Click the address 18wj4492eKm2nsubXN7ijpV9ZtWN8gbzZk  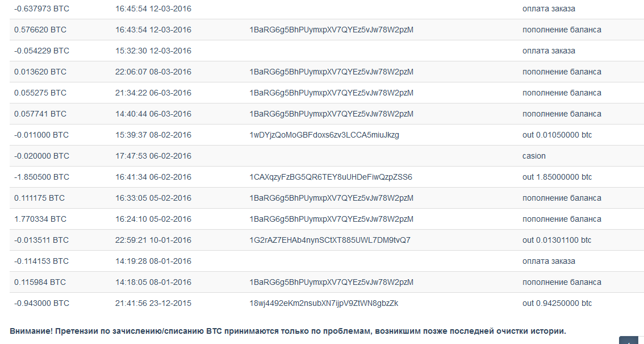point(324,303)
